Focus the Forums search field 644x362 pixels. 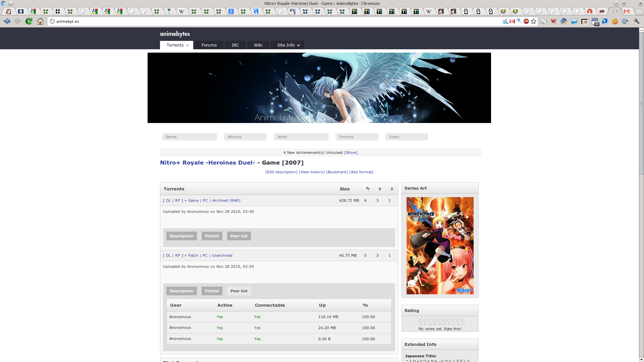coord(357,137)
